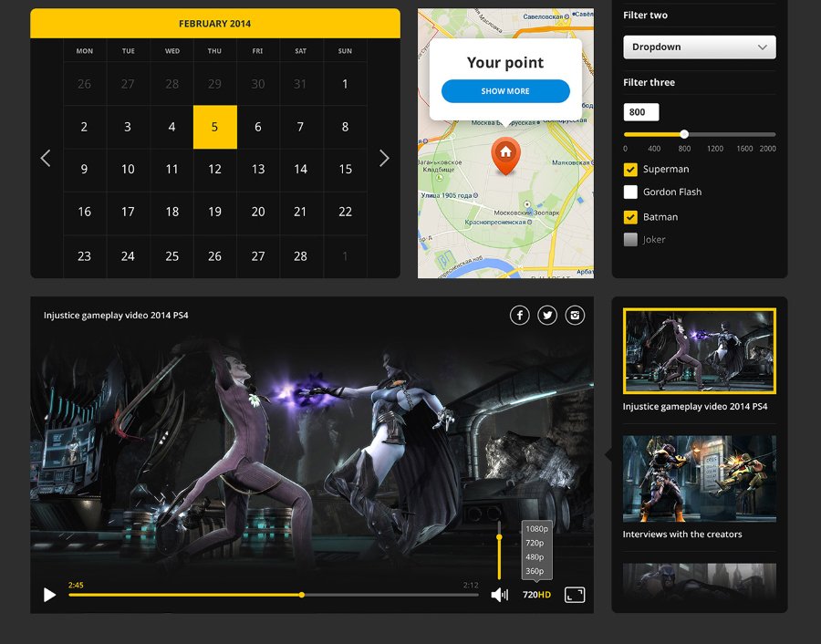Mute the video using the speaker icon
This screenshot has width=821, height=644.
500,595
